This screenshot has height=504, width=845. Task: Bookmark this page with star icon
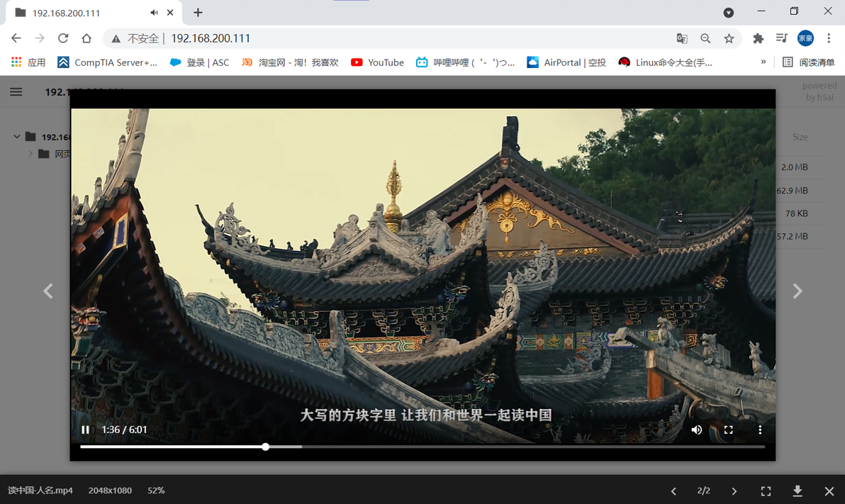(729, 38)
